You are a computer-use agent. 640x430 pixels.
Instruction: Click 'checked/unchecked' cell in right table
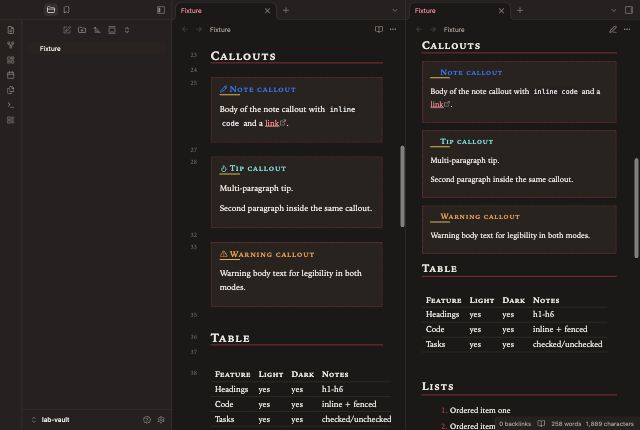(567, 344)
